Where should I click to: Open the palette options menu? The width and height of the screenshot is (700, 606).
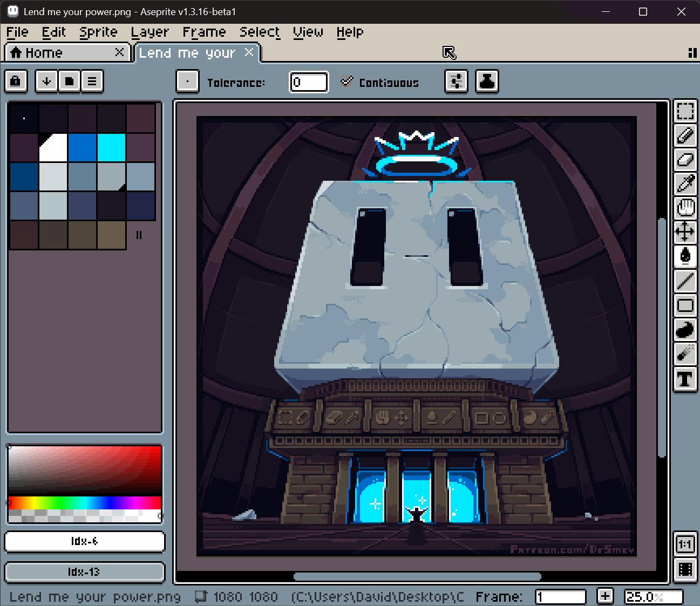92,81
